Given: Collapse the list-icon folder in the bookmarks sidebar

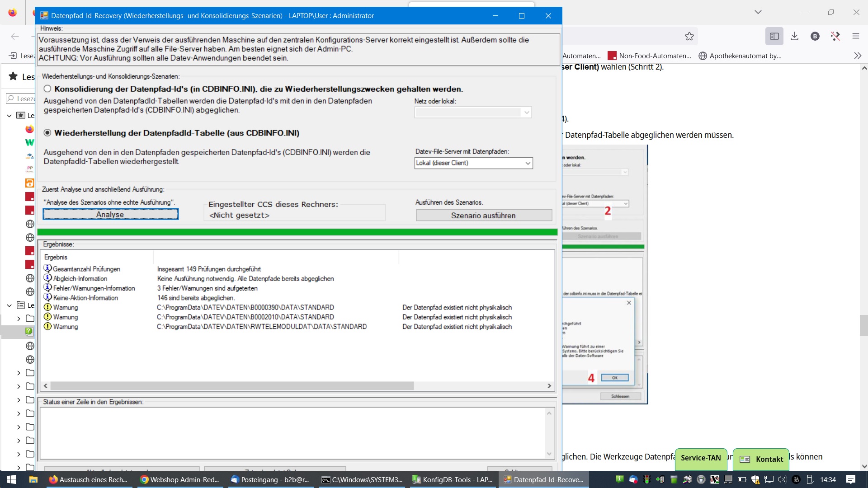Looking at the screenshot, I should pyautogui.click(x=9, y=305).
